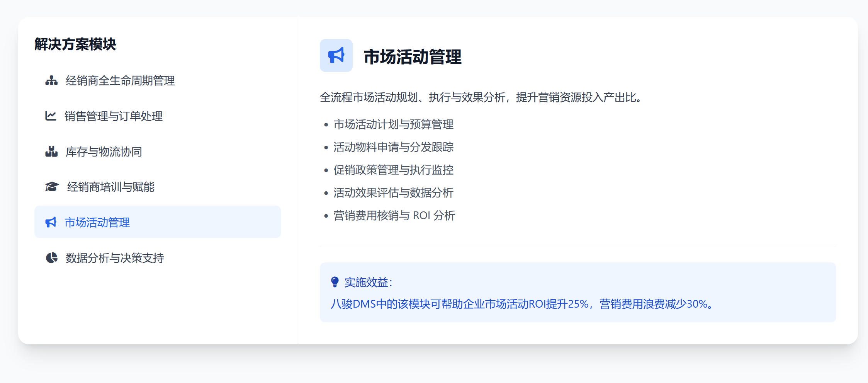Open the 经销商全生命周期管理 module tab
Screen dimensions: 868x383
[120, 81]
